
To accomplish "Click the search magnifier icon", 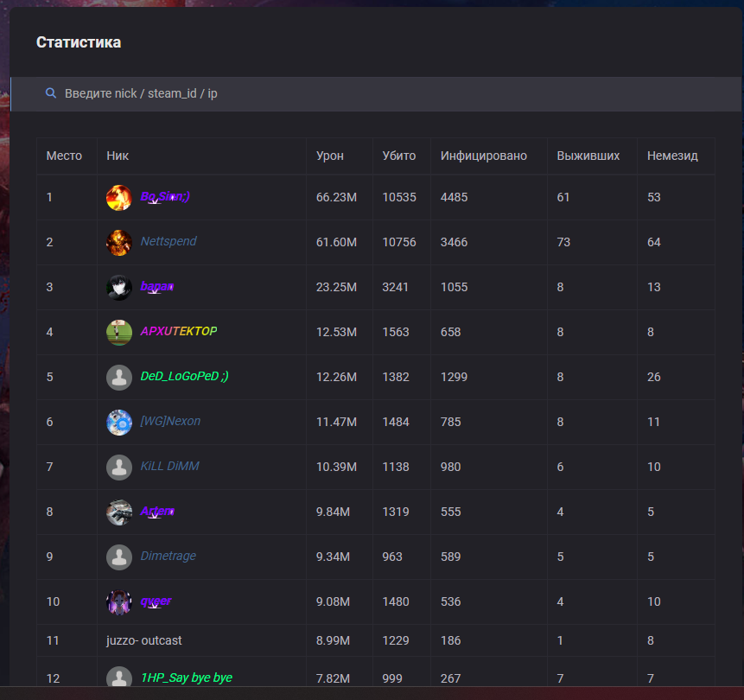I will pyautogui.click(x=51, y=93).
